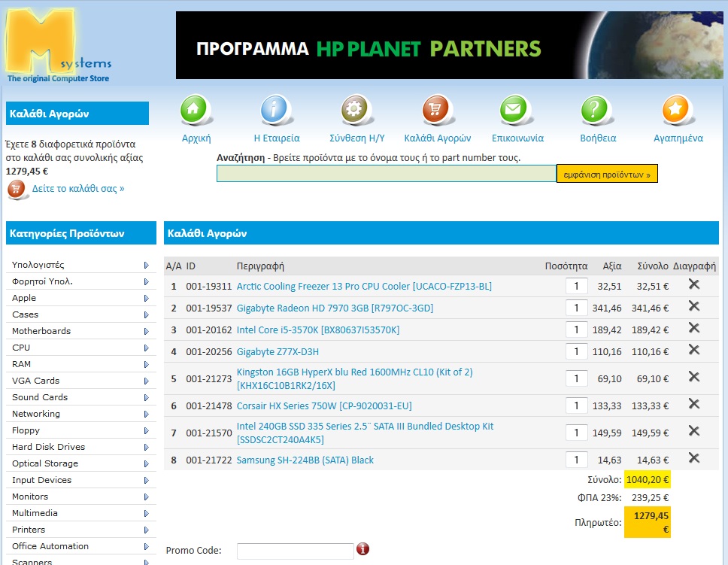
Task: Remove Corsair HX Series 750W item
Action: pos(693,404)
